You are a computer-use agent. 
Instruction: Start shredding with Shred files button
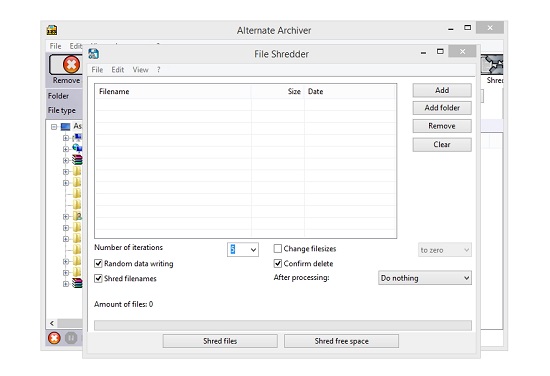[220, 341]
